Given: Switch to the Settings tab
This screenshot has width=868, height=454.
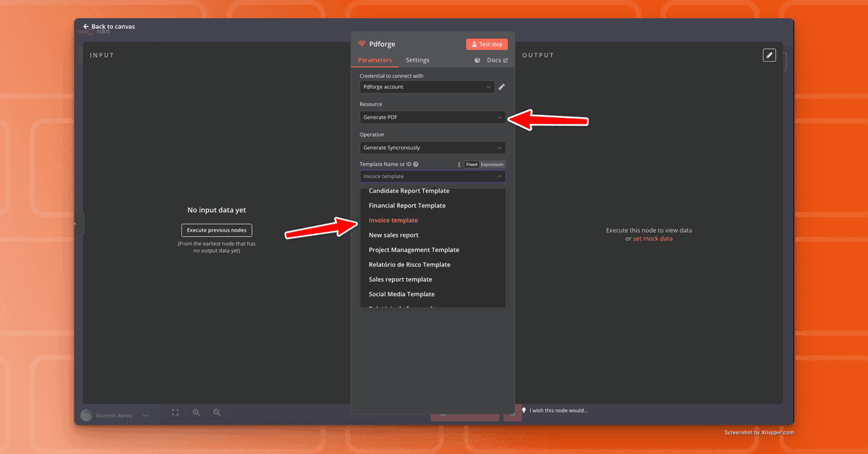Looking at the screenshot, I should 417,60.
